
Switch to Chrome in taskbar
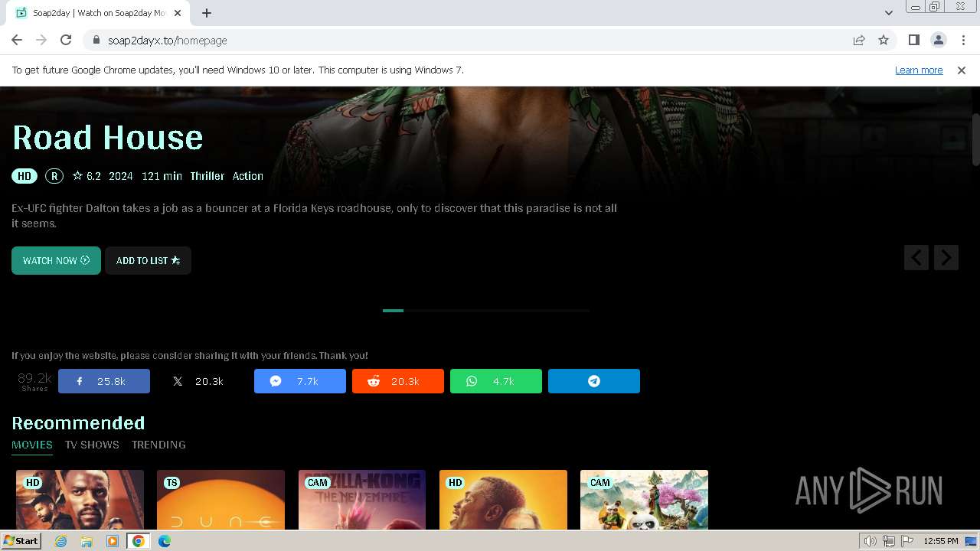[x=139, y=541]
